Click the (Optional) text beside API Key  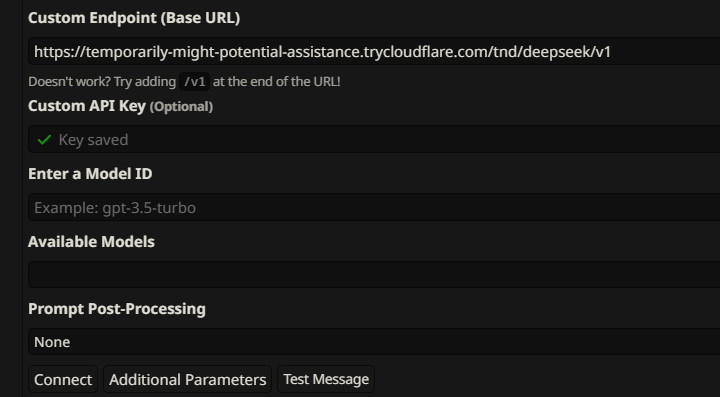pos(181,106)
